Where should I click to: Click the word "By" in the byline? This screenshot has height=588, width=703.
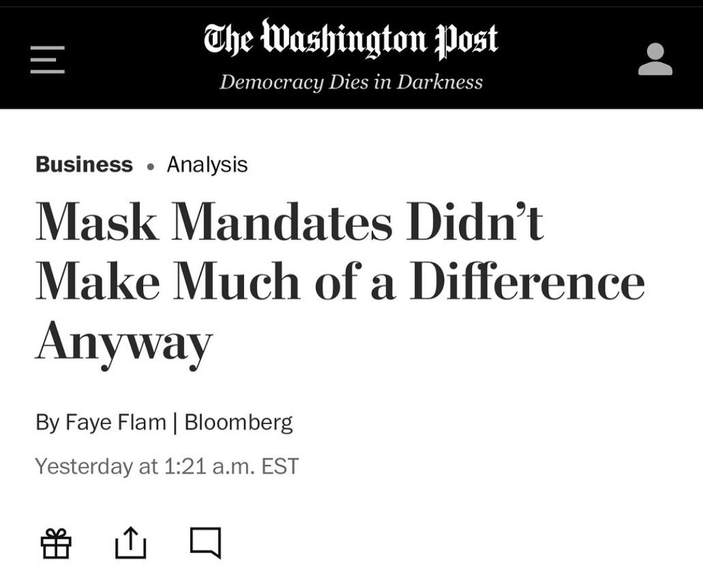pyautogui.click(x=47, y=423)
